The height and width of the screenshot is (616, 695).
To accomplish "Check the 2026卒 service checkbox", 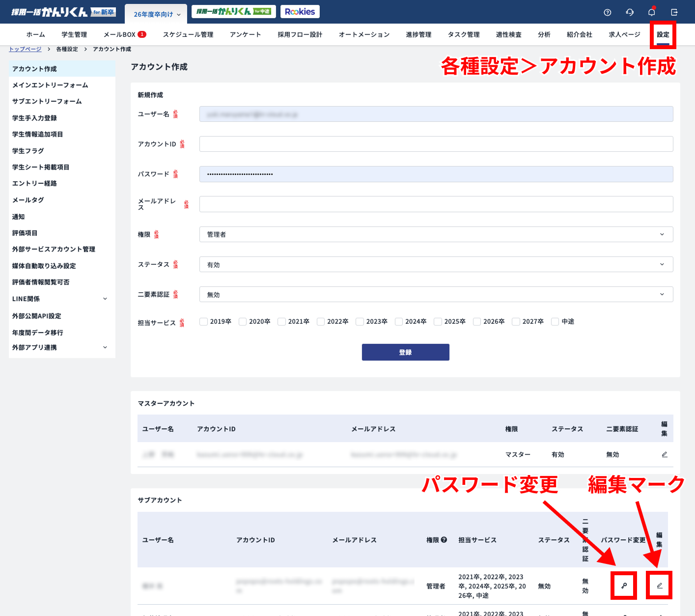I will coord(477,322).
